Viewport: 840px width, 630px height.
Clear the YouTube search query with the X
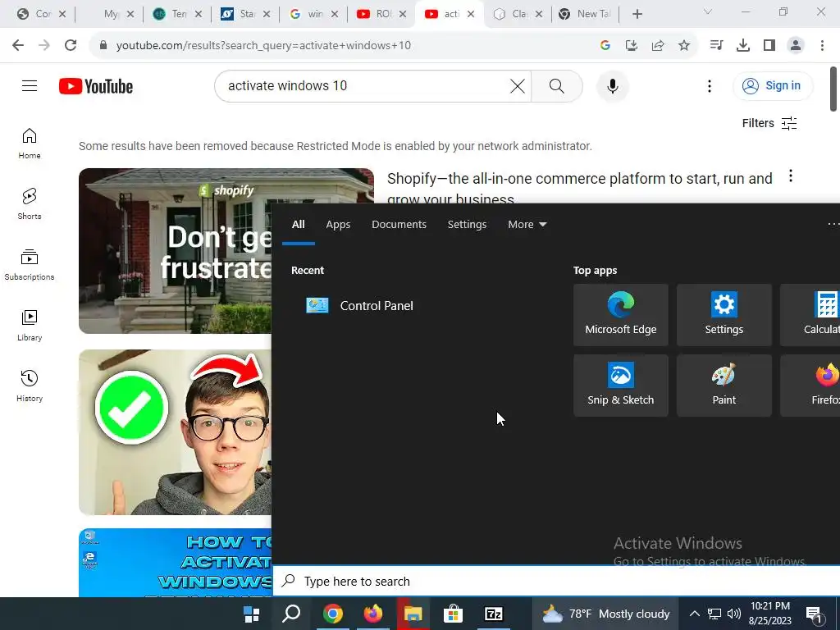(518, 86)
